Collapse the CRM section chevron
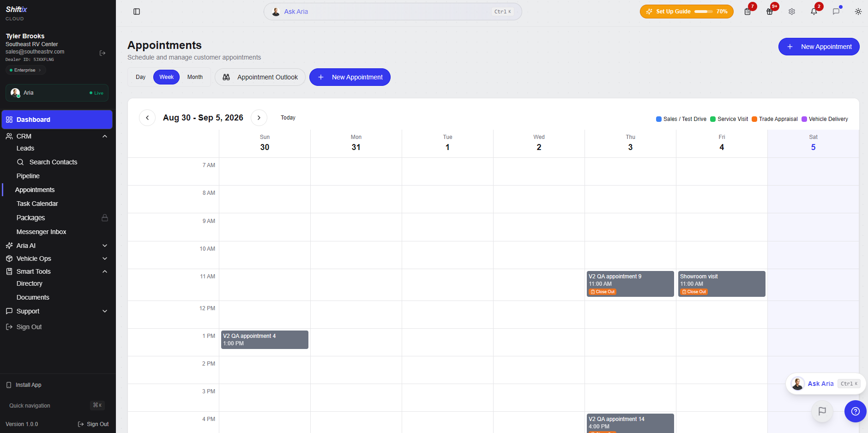This screenshot has height=433, width=868. pos(105,136)
